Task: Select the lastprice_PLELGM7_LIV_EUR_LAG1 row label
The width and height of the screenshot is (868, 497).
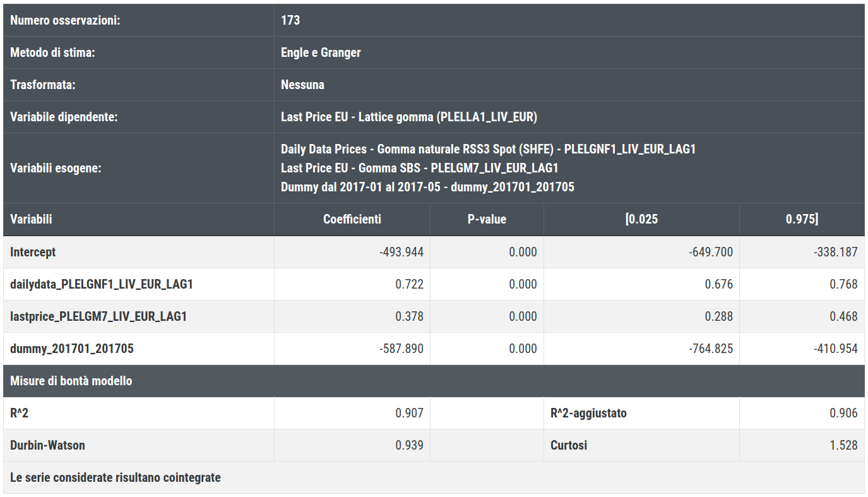Action: pyautogui.click(x=98, y=316)
